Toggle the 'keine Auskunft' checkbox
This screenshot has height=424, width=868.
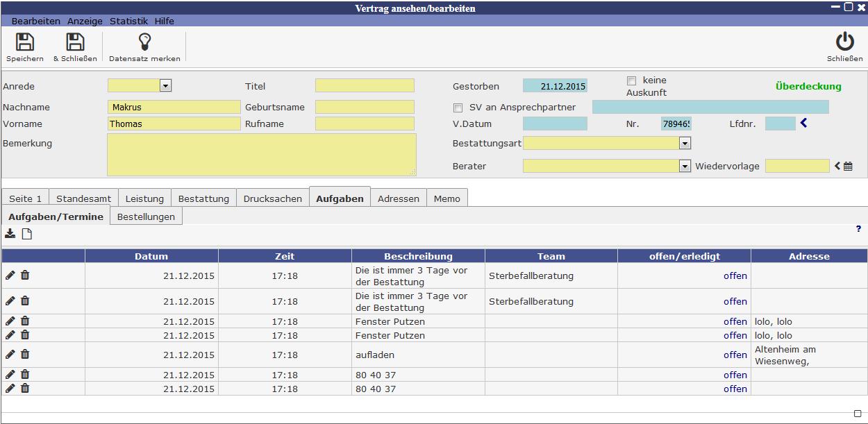[x=631, y=81]
